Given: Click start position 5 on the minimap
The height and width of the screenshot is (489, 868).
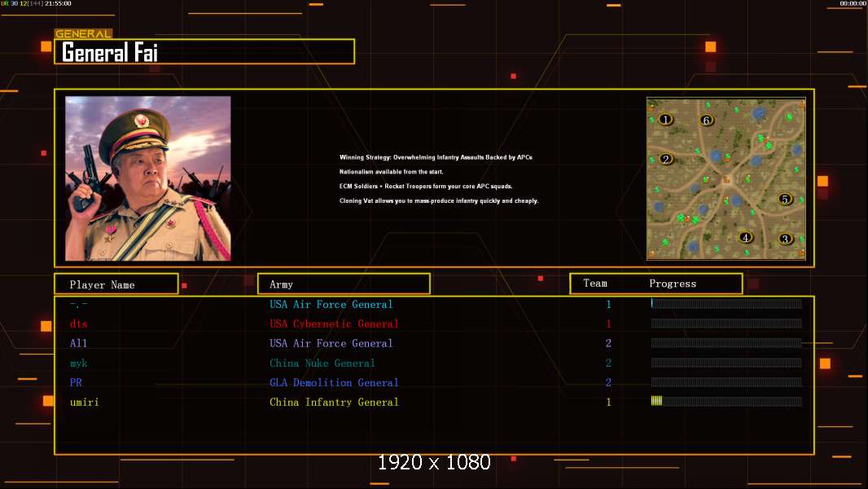Looking at the screenshot, I should coord(784,199).
